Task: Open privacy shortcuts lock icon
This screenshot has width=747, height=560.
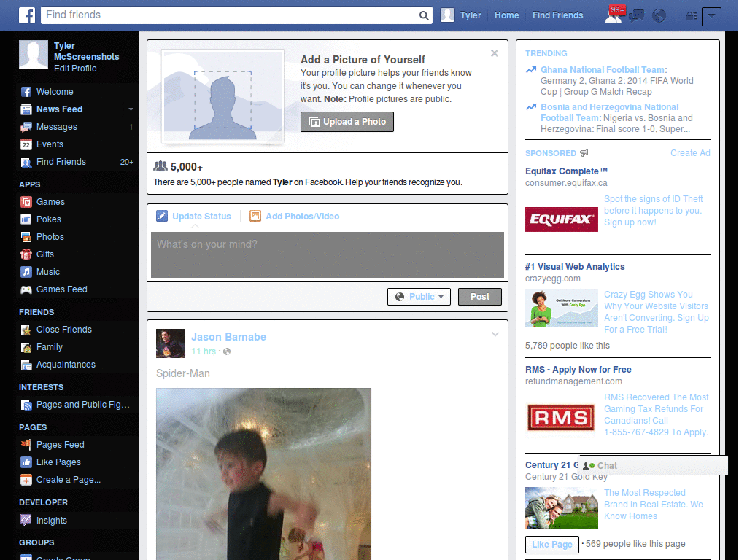Action: (x=692, y=16)
